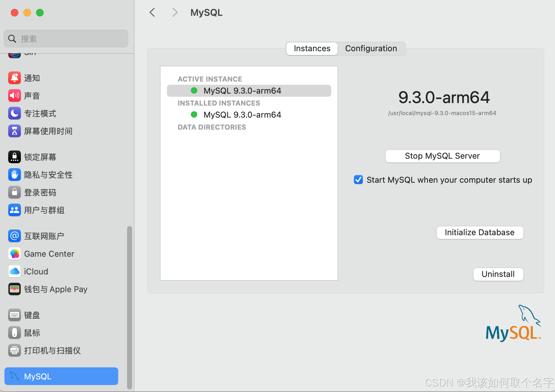Click the MySQL dolphin icon in the sidebar
The width and height of the screenshot is (555, 392).
point(15,376)
